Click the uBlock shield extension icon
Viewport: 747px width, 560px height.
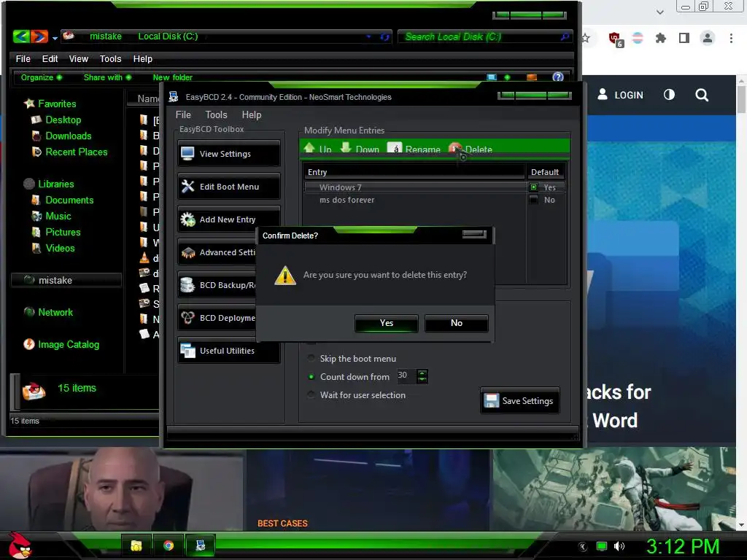tap(615, 39)
